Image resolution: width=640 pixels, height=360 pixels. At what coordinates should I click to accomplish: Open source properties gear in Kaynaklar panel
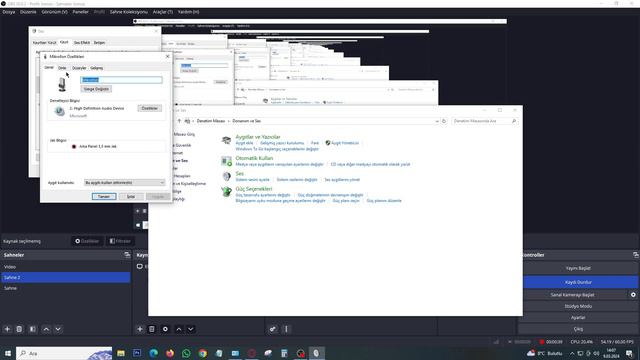click(x=165, y=329)
